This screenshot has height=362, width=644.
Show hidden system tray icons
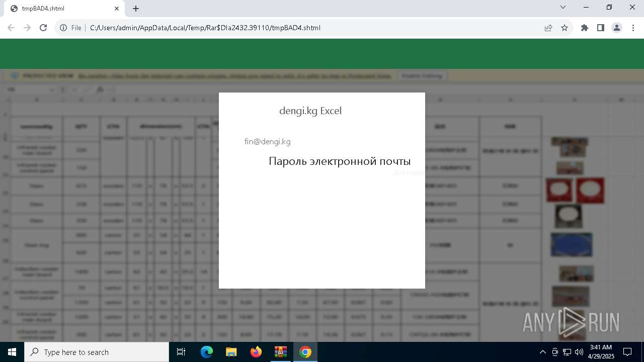coord(542,352)
